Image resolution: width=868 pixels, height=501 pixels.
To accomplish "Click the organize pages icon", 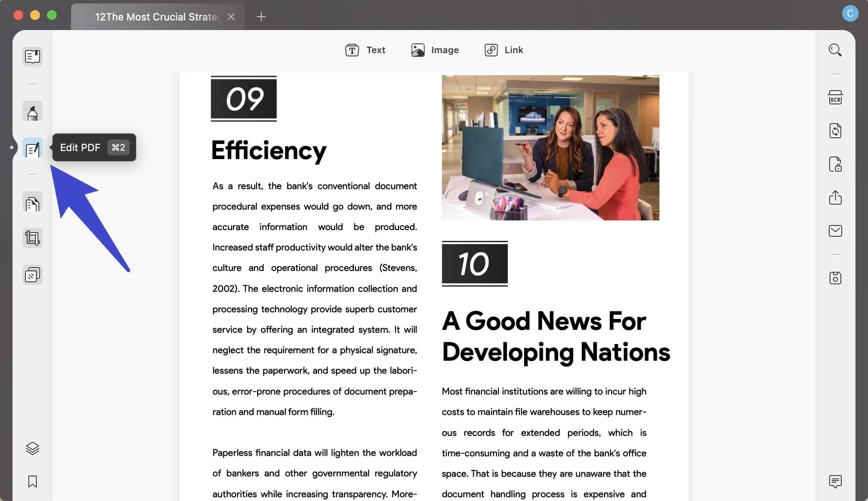I will [32, 203].
